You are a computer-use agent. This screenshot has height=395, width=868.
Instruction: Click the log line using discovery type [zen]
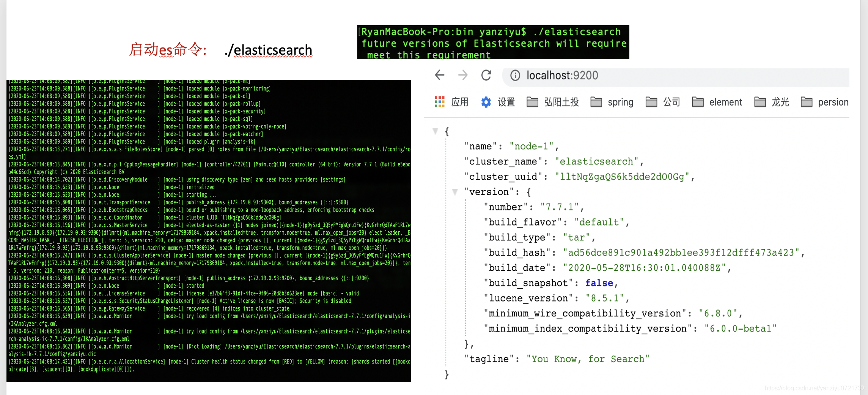click(x=177, y=180)
